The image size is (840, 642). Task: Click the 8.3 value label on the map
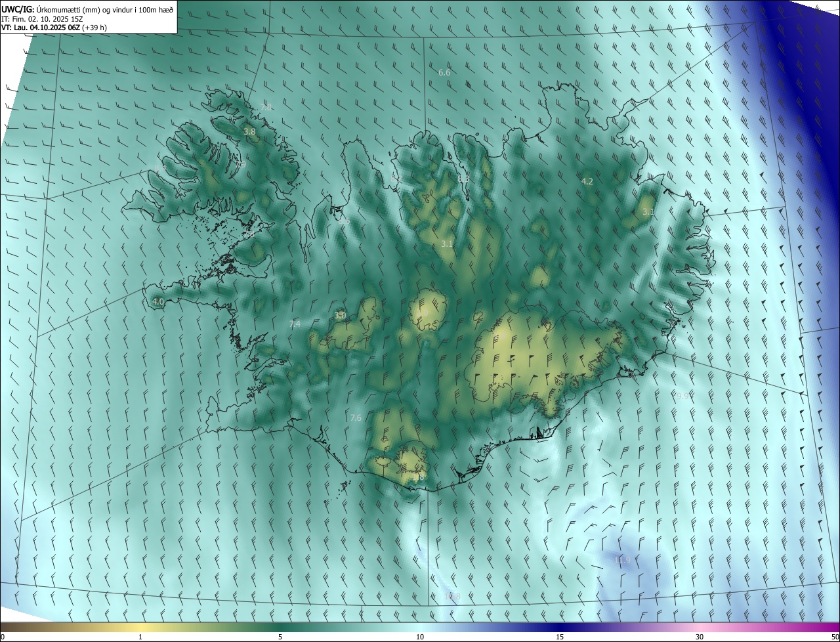coord(464,179)
